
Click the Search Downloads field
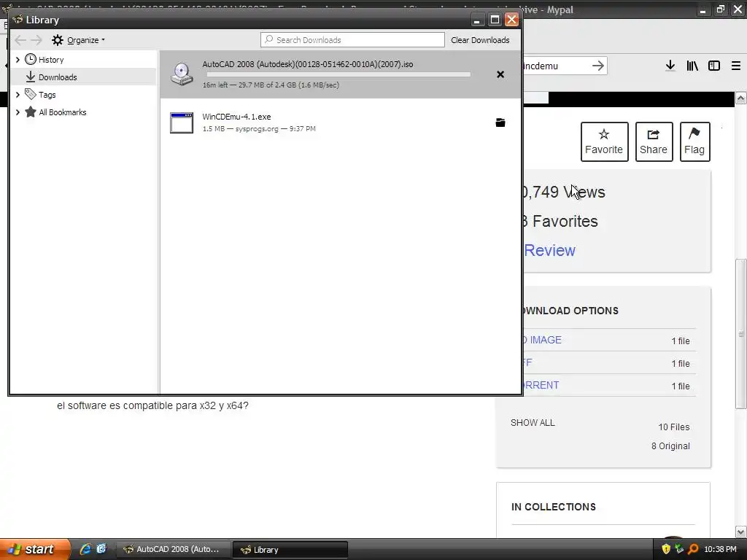pyautogui.click(x=352, y=40)
